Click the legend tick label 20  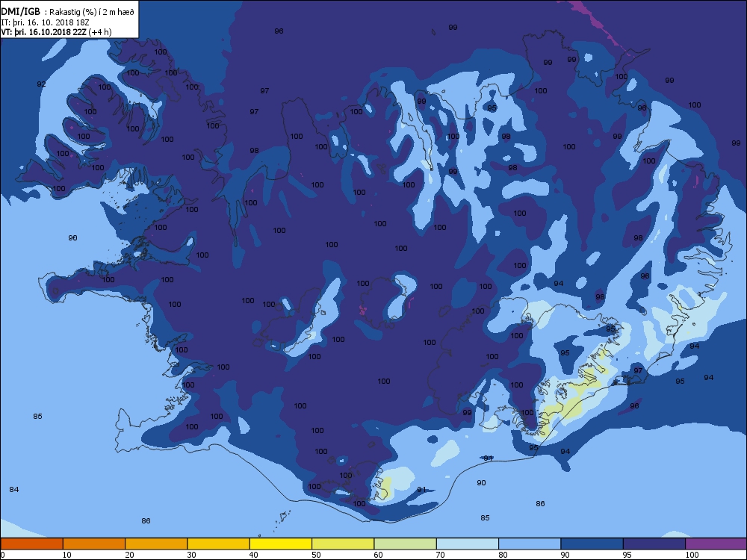pyautogui.click(x=129, y=555)
